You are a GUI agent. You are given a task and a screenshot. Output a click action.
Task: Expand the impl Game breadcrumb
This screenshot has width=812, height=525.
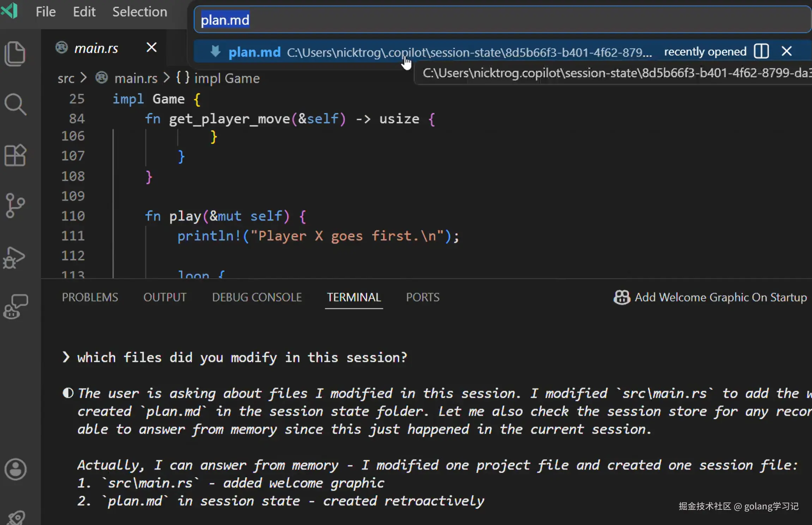[226, 78]
